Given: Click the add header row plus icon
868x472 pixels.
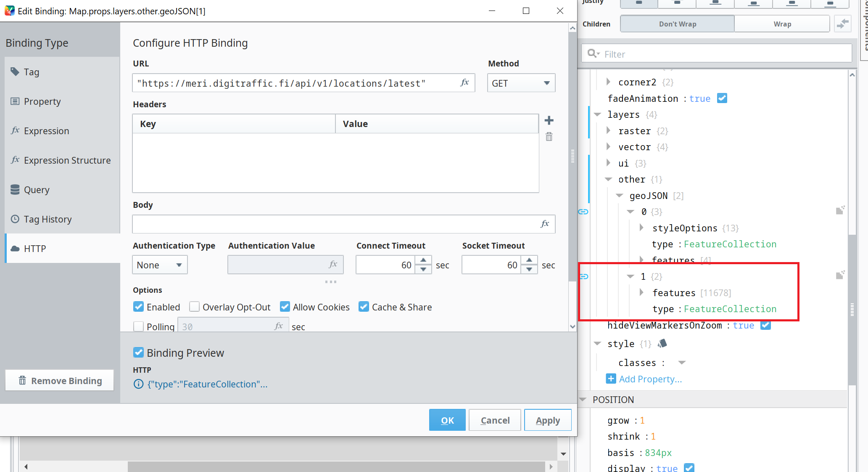Looking at the screenshot, I should pyautogui.click(x=549, y=121).
